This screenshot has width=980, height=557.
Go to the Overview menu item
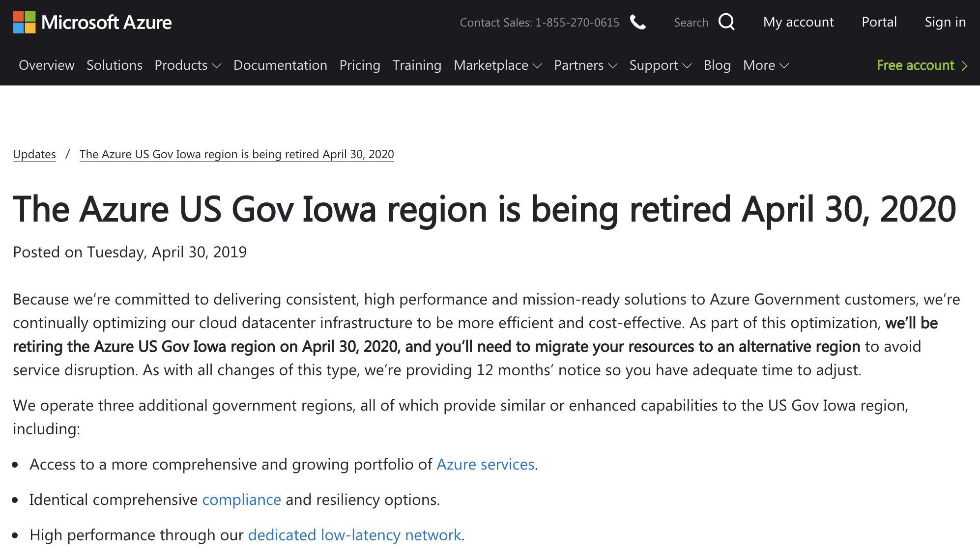(x=47, y=65)
